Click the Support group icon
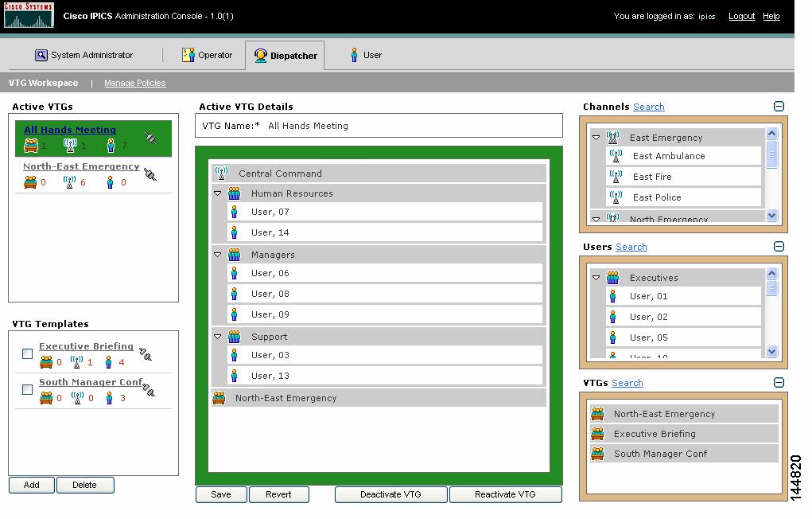 (x=234, y=337)
